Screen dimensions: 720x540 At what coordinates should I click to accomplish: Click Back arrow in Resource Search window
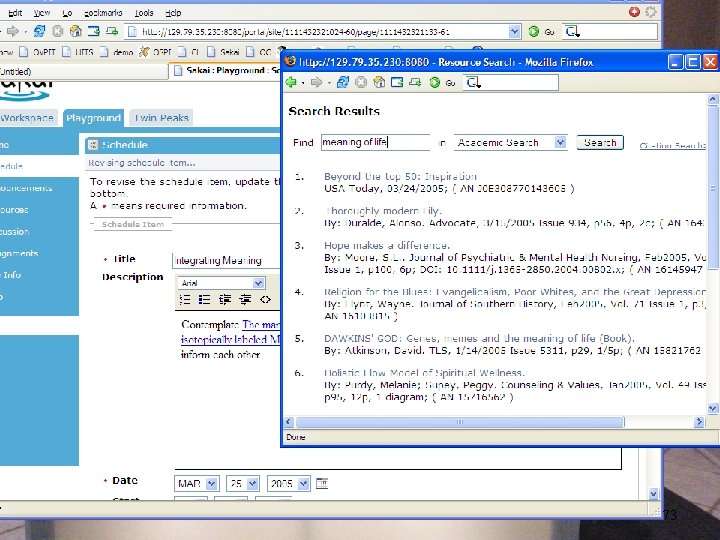click(291, 82)
